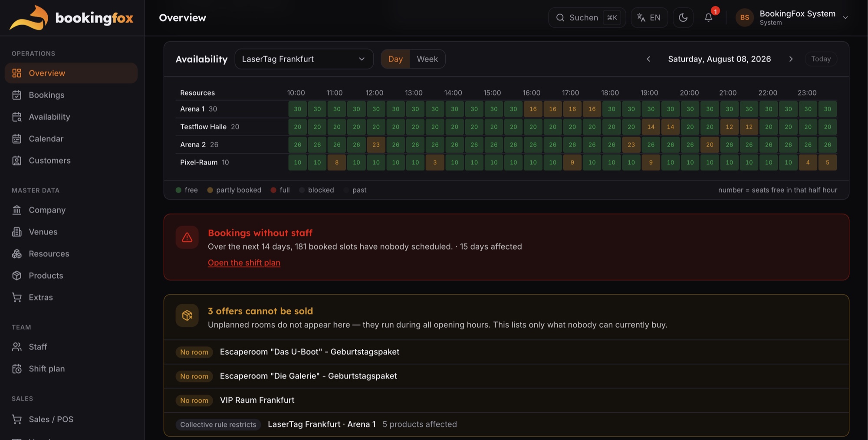Click the Extras cart icon
Image resolution: width=868 pixels, height=440 pixels.
pyautogui.click(x=17, y=297)
